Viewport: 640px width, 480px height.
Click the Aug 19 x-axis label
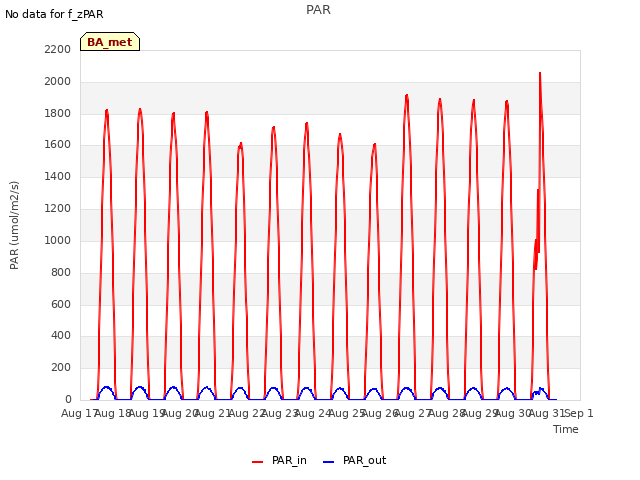point(147,413)
